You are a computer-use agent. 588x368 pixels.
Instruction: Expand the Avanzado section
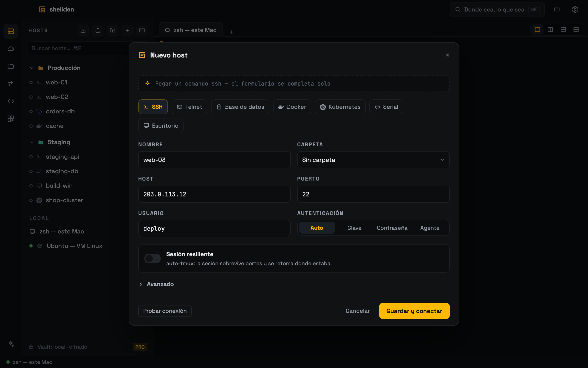[x=156, y=284]
